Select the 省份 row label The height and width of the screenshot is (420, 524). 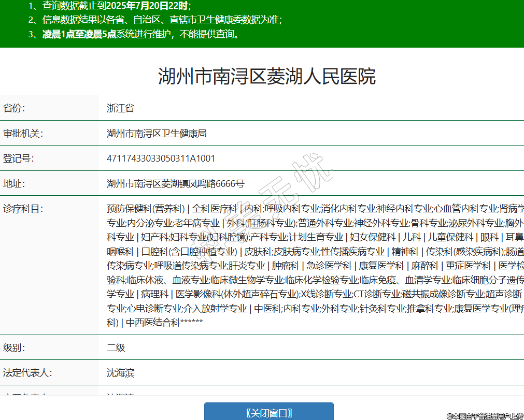coord(15,108)
